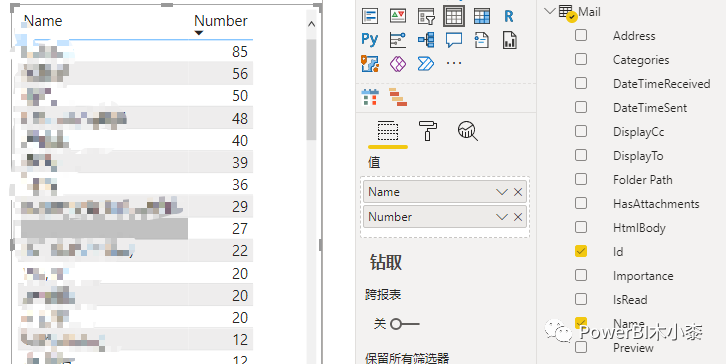
Task: Click the Number column sort arrow
Action: (x=199, y=33)
